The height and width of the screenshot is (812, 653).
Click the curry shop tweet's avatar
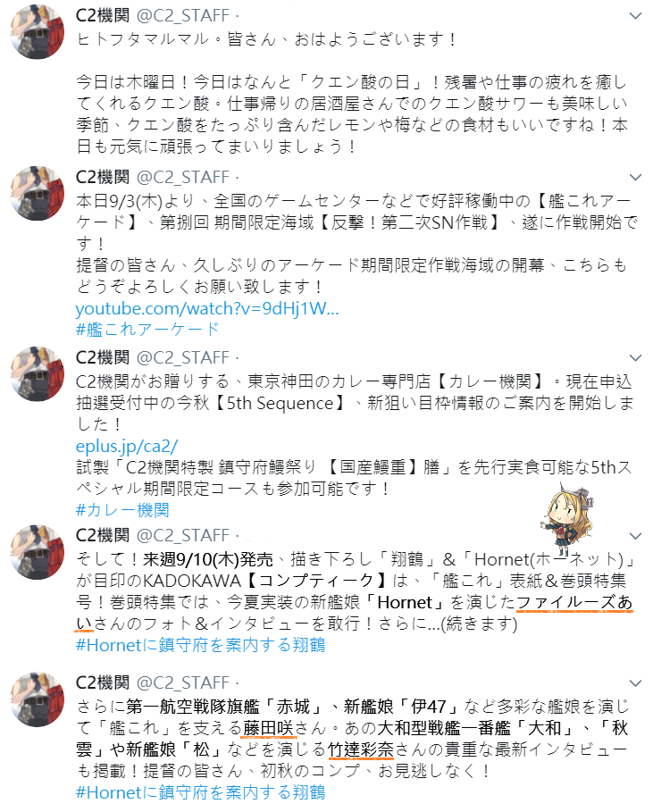pyautogui.click(x=38, y=374)
